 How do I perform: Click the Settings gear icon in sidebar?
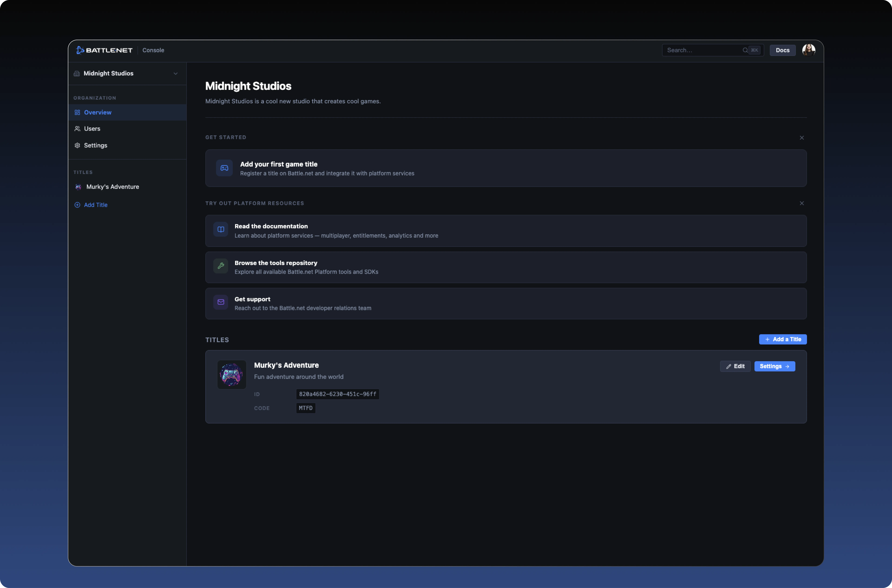pyautogui.click(x=77, y=146)
